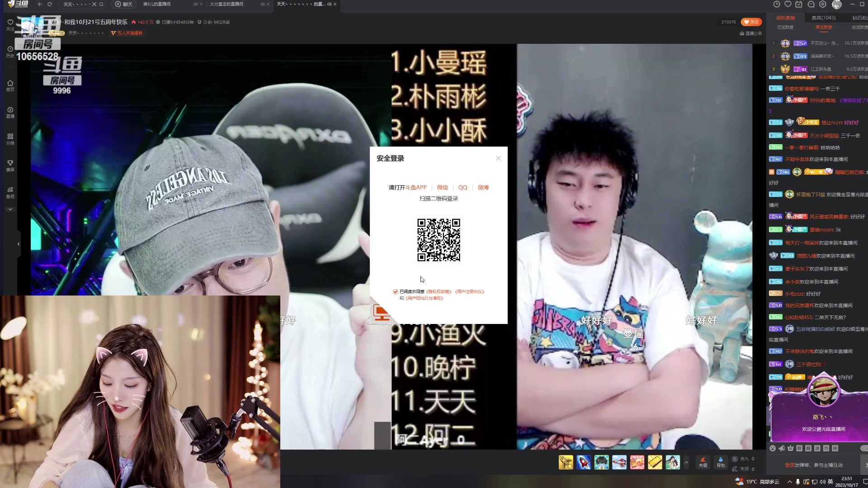
Task: Open followed list heart icon in top-right
Action: 788,4
